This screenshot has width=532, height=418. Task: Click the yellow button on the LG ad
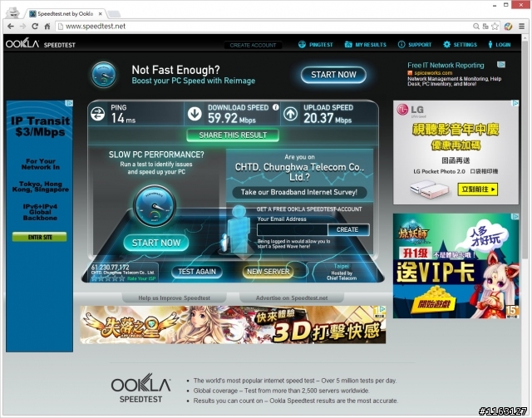478,189
